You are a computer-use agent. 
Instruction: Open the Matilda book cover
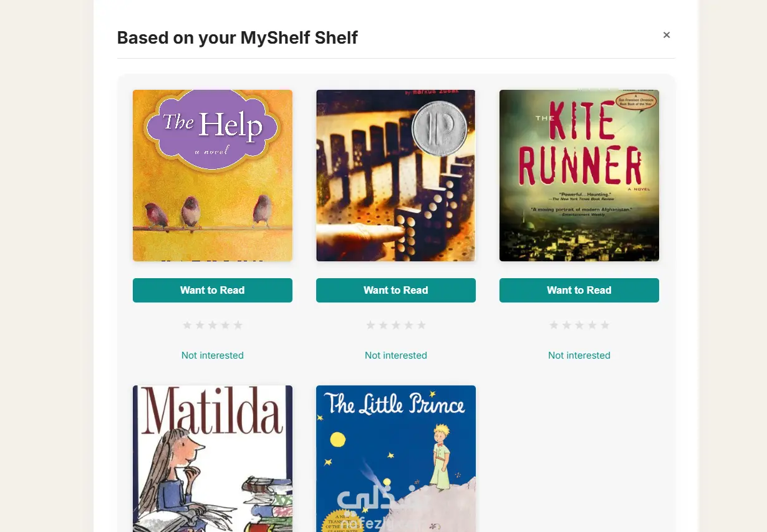[212, 458]
